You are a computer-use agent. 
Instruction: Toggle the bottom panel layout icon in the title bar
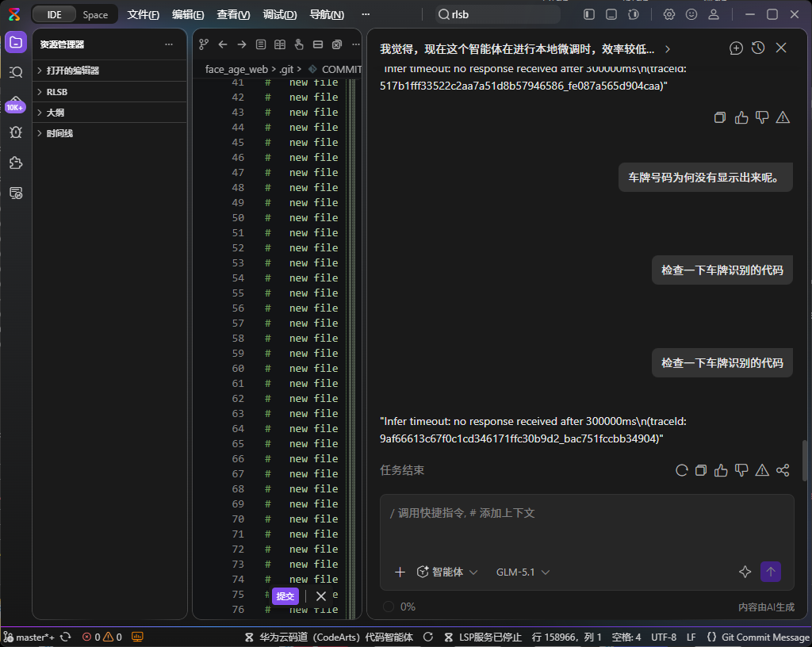click(611, 14)
